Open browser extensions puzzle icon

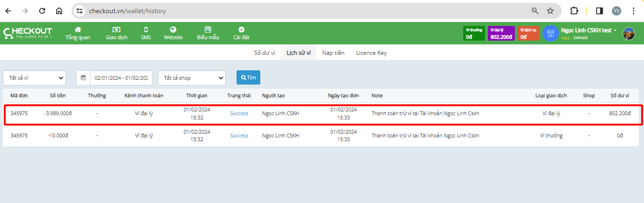click(x=574, y=10)
